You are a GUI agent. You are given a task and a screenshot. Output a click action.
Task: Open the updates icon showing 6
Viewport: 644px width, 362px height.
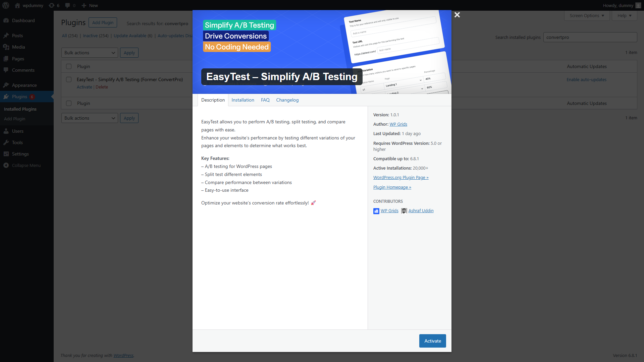point(51,5)
